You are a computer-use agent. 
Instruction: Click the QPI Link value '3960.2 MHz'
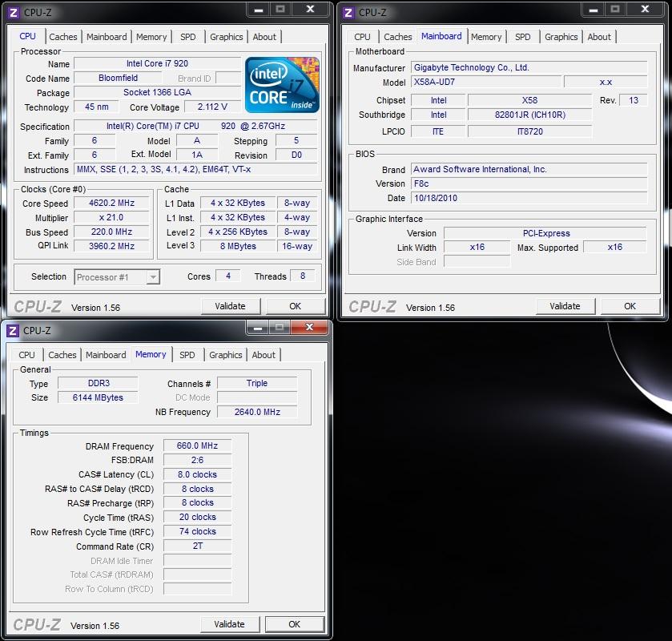pos(111,246)
